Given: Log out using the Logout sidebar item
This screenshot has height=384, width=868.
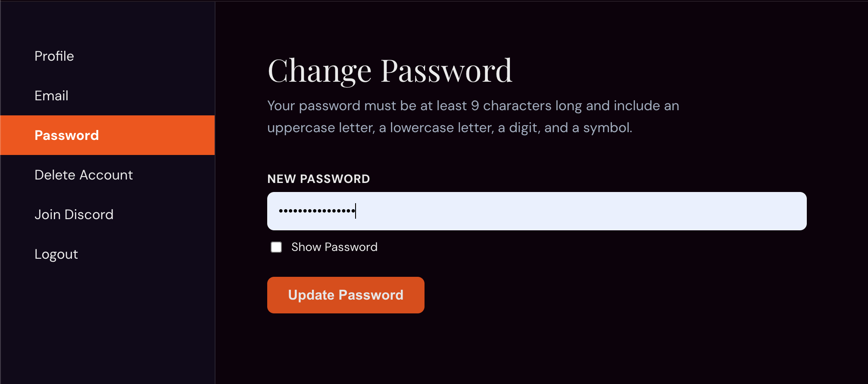Looking at the screenshot, I should pyautogui.click(x=56, y=254).
